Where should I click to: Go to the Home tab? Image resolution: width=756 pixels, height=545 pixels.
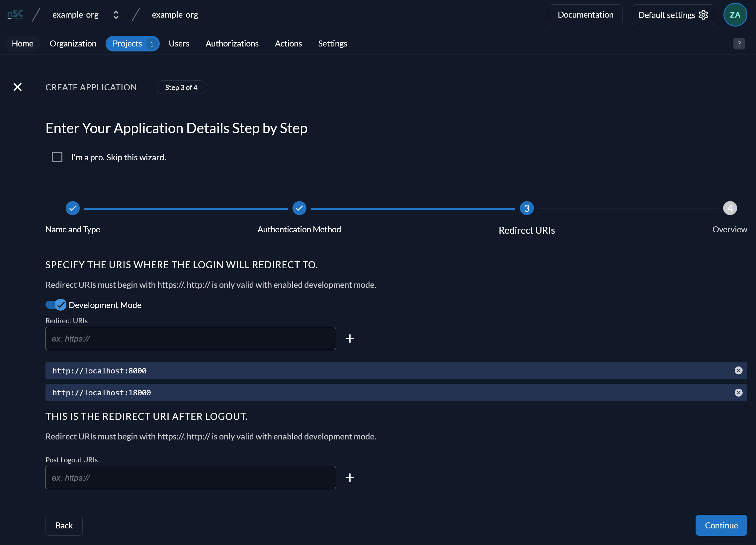(x=23, y=43)
